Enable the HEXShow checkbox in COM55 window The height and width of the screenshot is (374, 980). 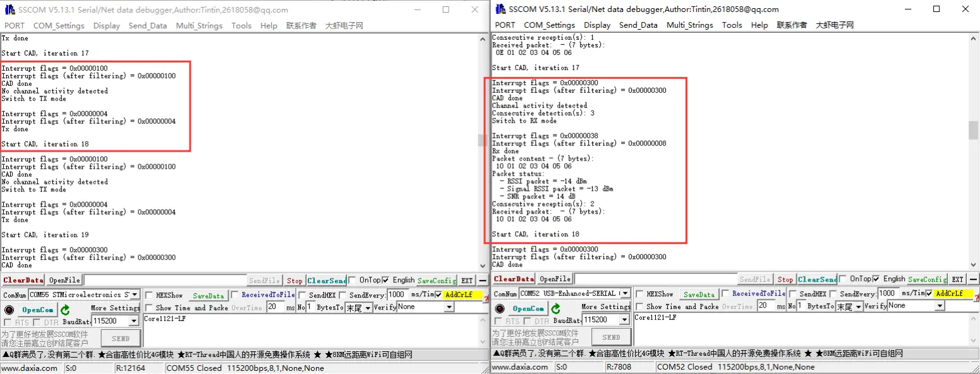click(x=148, y=295)
